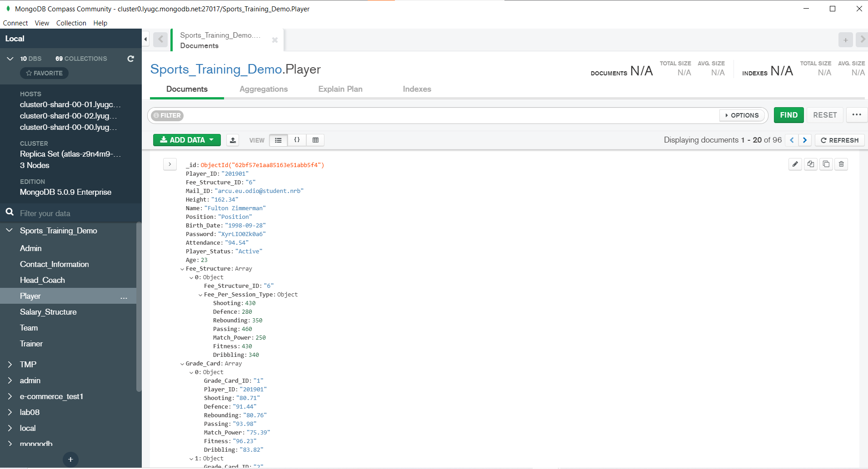The image size is (868, 469).
Task: Click in the FILTER query field
Action: tap(450, 115)
